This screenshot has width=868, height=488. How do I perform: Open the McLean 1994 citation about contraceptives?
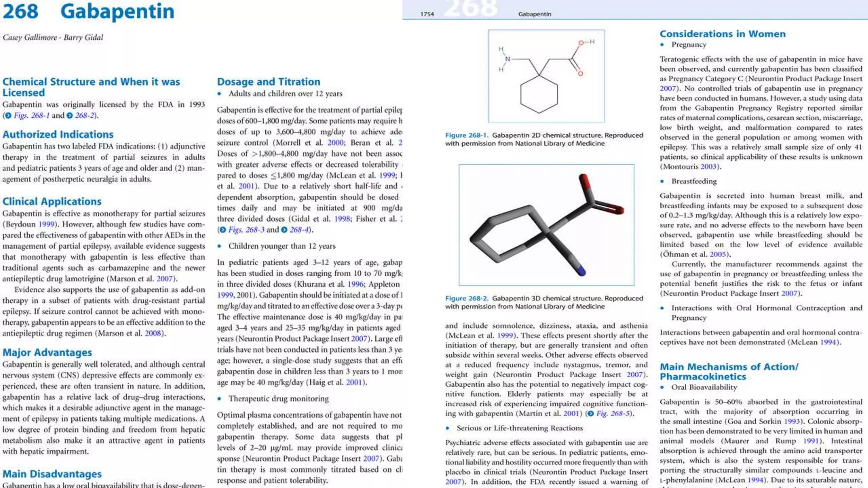pyautogui.click(x=828, y=343)
